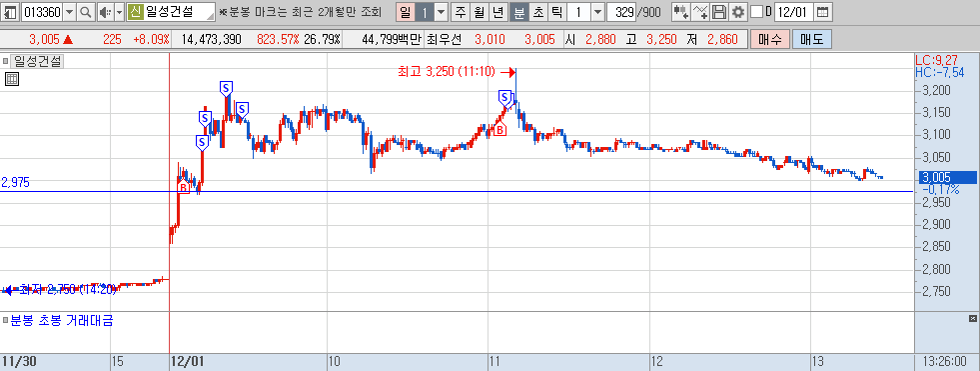
Task: Click the daily interval value 1 next to 일
Action: [x=425, y=11]
